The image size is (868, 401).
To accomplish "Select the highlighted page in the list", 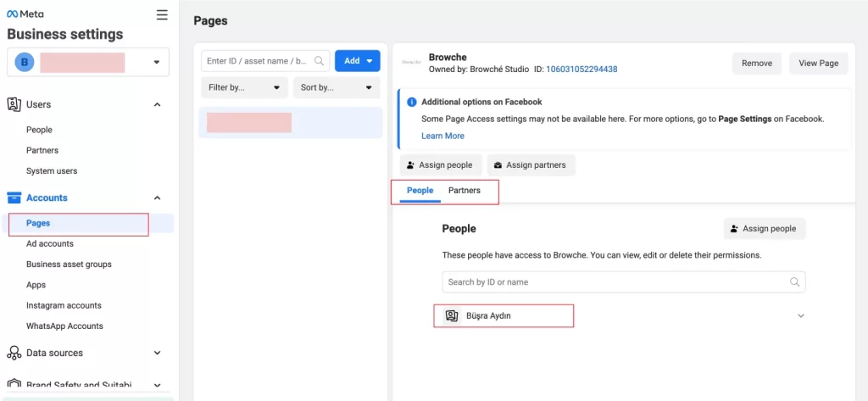I will [x=291, y=122].
